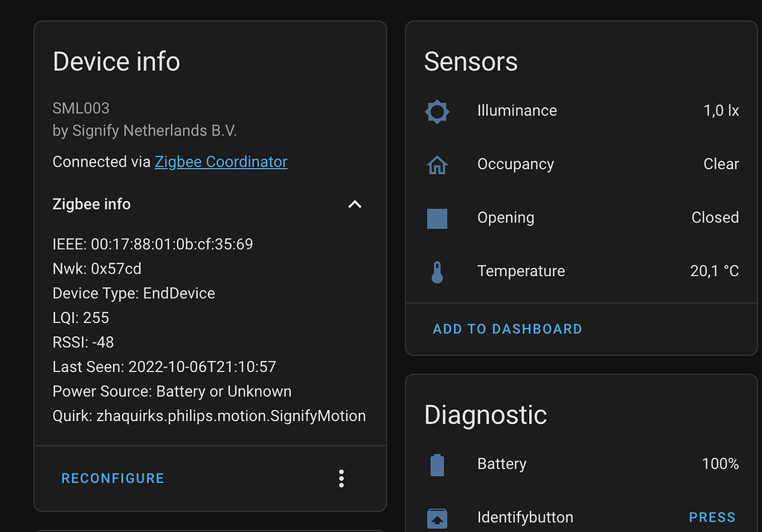Click the Illuminance value showing 1,0 lx
The width and height of the screenshot is (762, 532).
click(720, 110)
